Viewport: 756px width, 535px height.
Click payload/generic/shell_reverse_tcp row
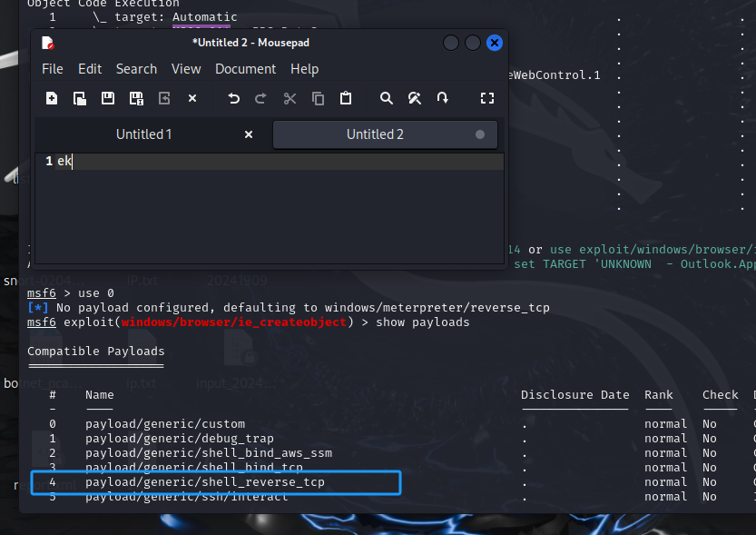(205, 482)
